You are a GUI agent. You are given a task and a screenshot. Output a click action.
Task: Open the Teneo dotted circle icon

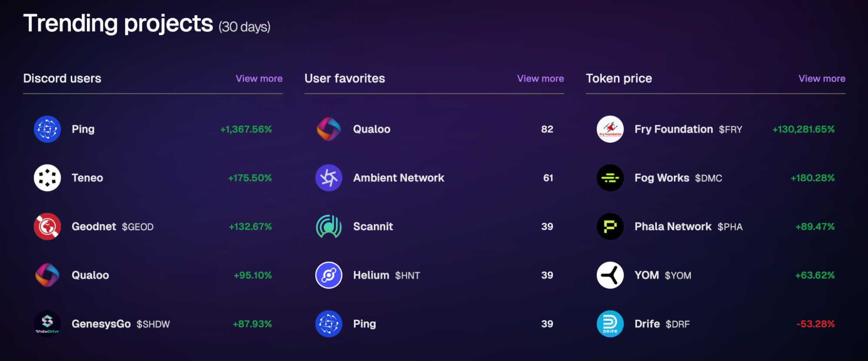click(x=47, y=178)
